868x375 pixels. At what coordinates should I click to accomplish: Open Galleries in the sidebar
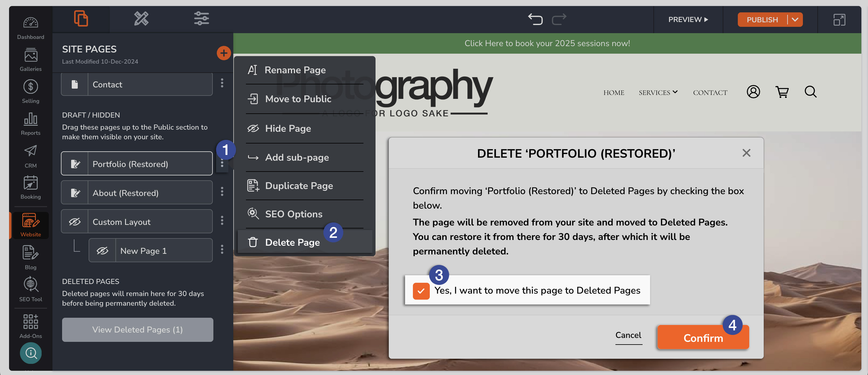(31, 60)
